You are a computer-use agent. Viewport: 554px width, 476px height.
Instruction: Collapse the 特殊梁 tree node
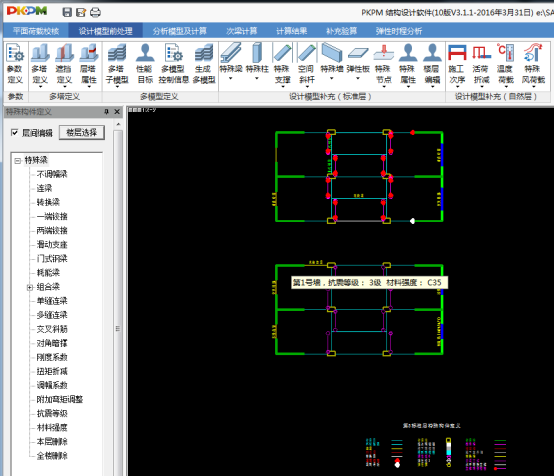[x=17, y=161]
